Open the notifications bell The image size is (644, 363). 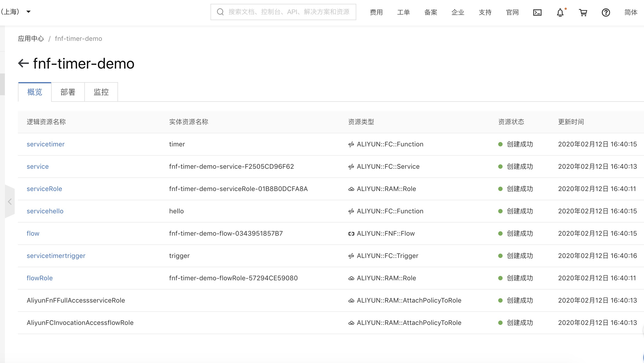[560, 13]
